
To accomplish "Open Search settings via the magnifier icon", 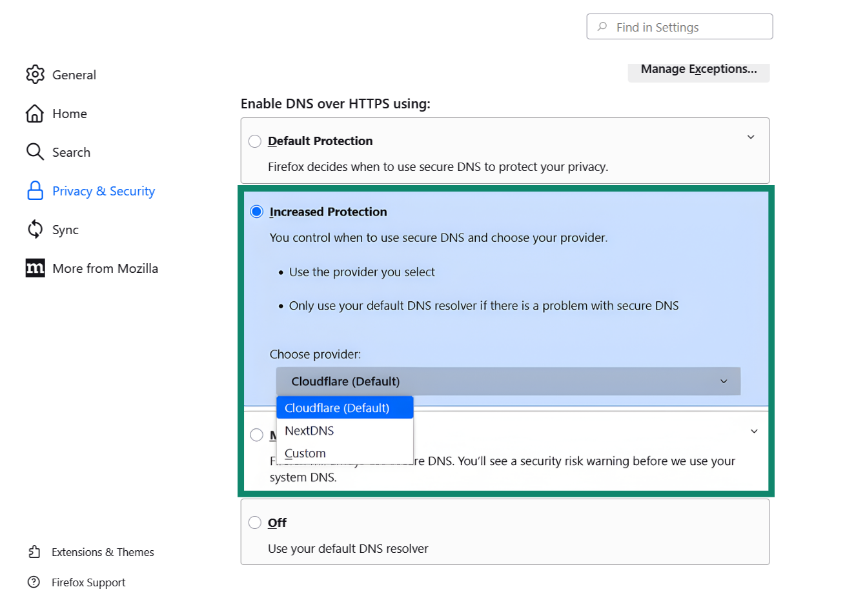I will coord(36,152).
